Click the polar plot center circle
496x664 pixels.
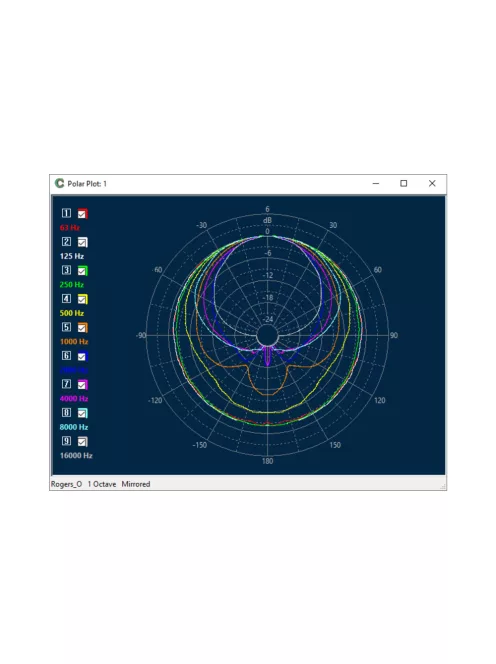(x=267, y=335)
